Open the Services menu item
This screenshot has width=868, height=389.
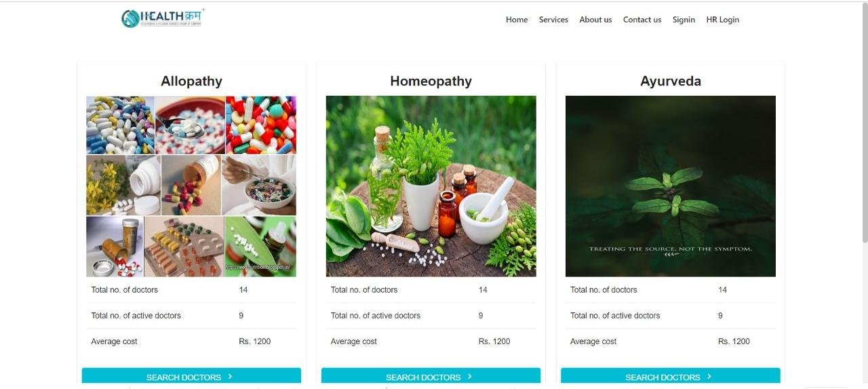[553, 20]
